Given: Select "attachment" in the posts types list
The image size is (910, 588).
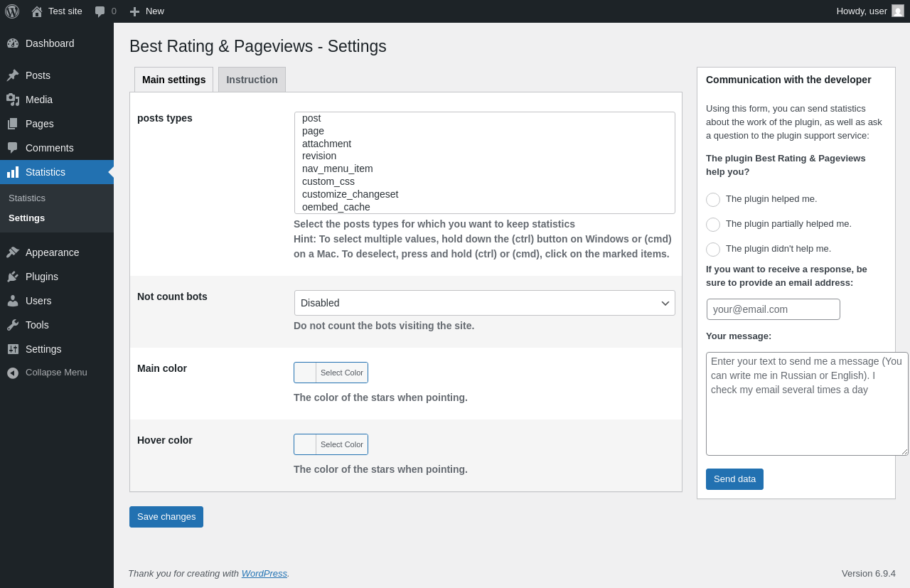Looking at the screenshot, I should point(326,144).
